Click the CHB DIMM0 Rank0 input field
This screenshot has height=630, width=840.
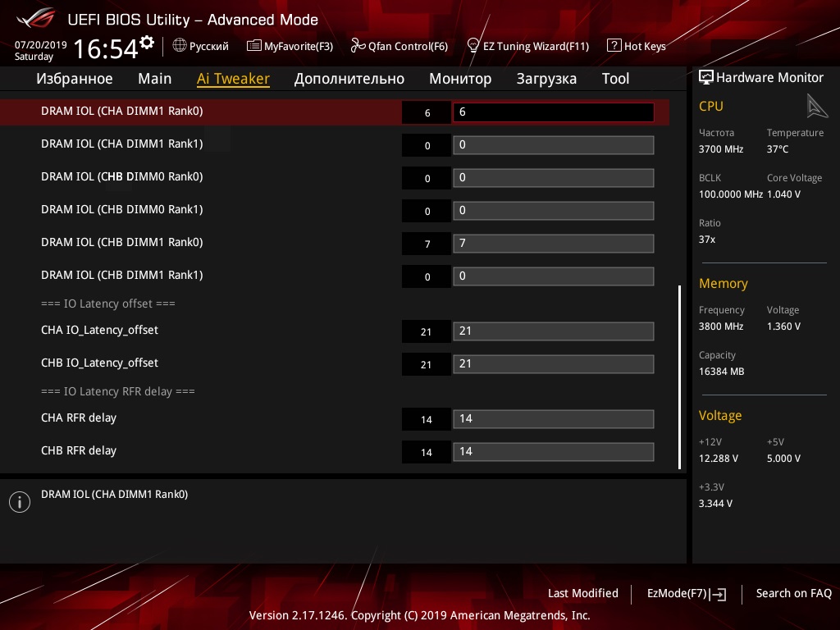(554, 178)
